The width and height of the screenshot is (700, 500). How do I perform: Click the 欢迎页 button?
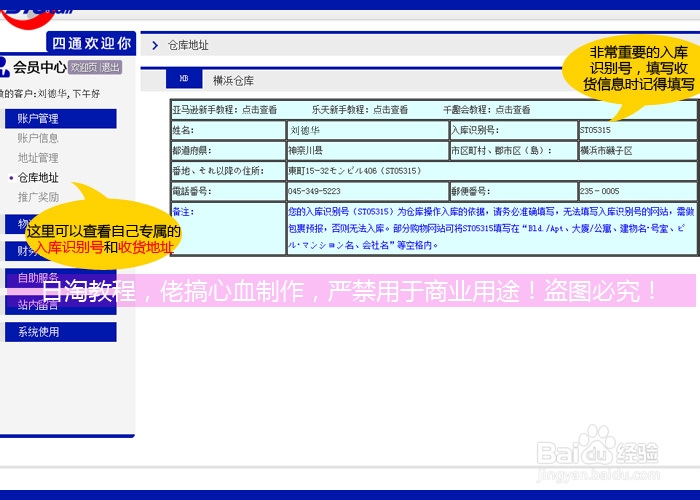[83, 67]
